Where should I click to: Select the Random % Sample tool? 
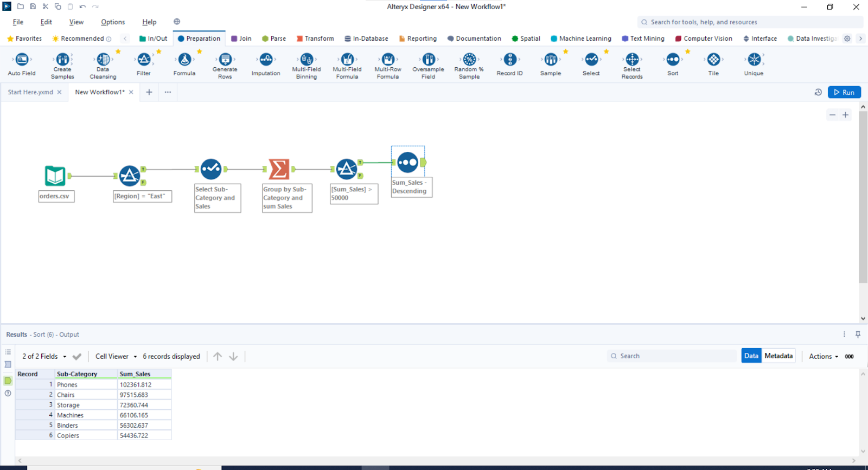[469, 66]
